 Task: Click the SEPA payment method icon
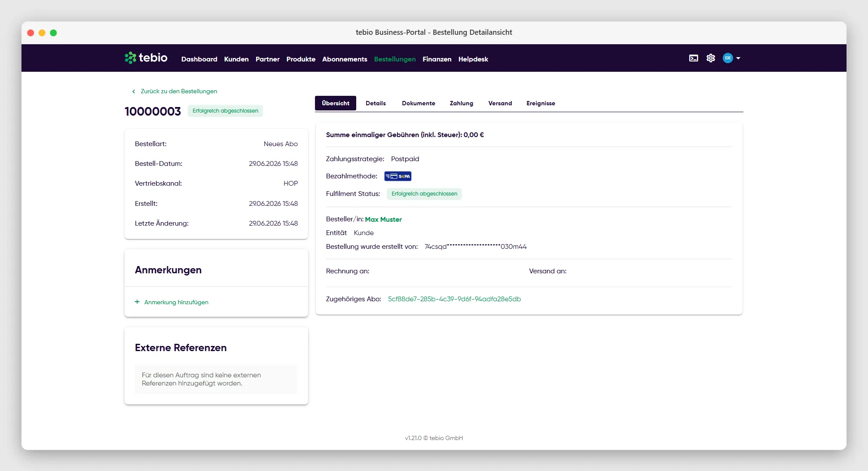click(398, 176)
